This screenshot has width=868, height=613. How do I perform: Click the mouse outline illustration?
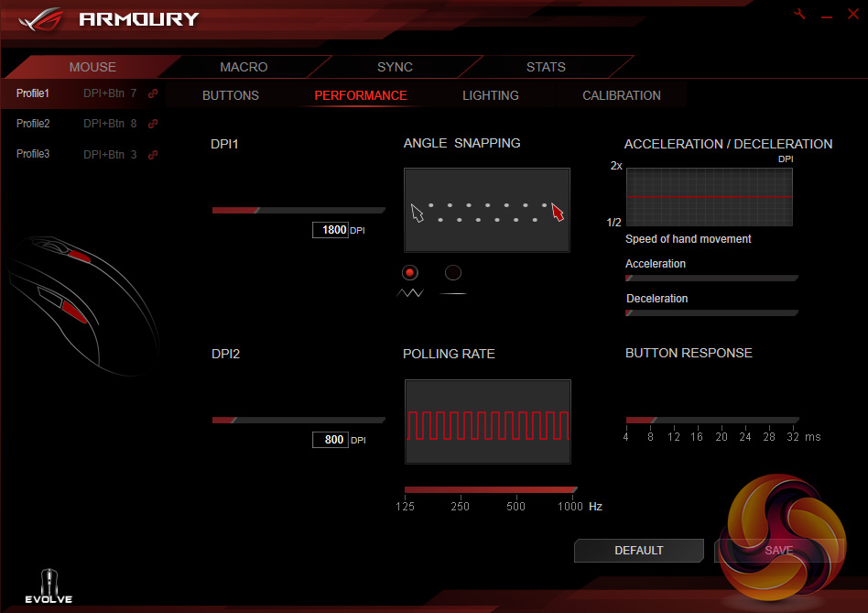pos(83,304)
